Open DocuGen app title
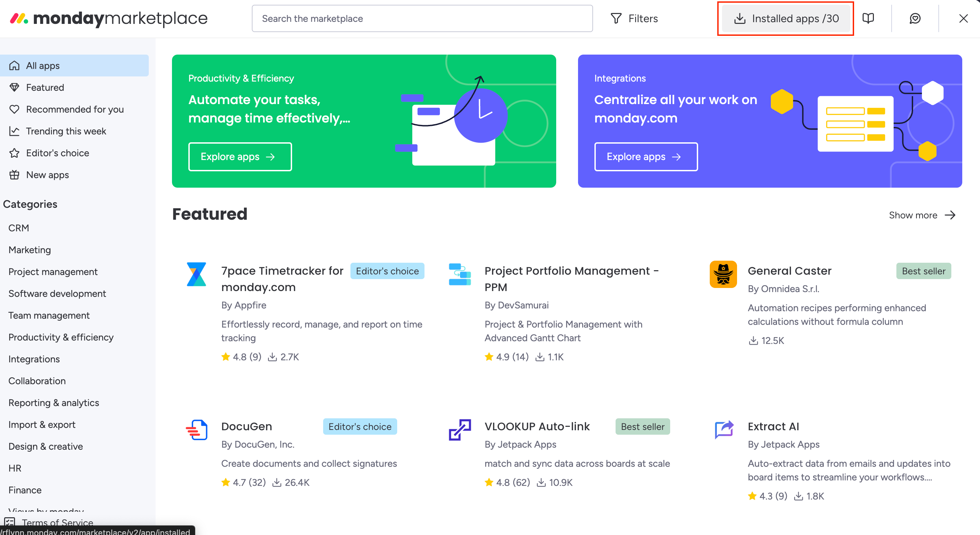980x535 pixels. coord(246,426)
